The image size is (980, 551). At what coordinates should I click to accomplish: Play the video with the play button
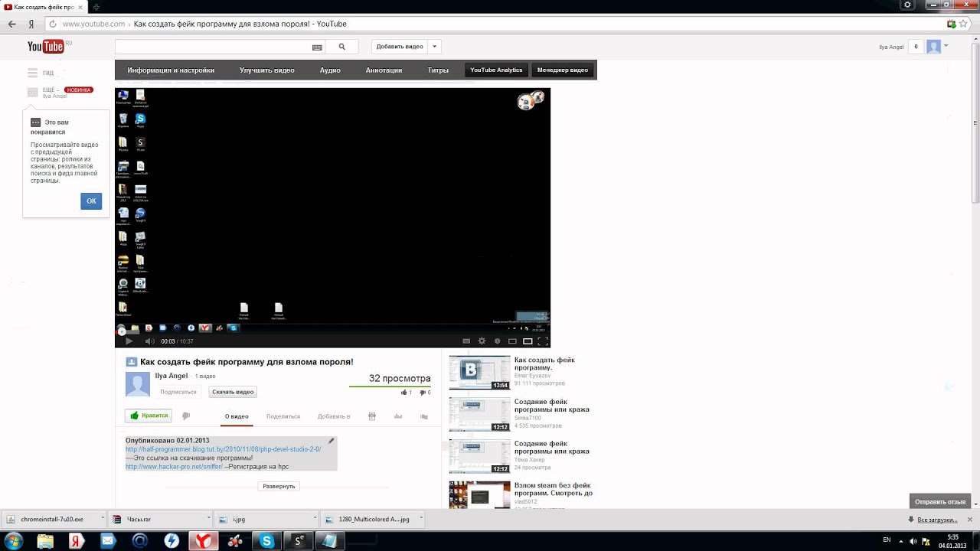[129, 341]
